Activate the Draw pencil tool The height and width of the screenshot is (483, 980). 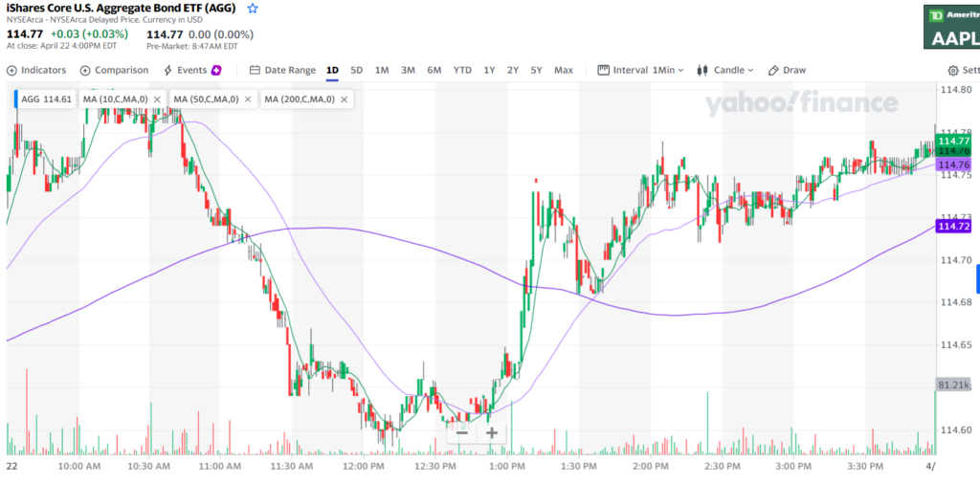[787, 70]
